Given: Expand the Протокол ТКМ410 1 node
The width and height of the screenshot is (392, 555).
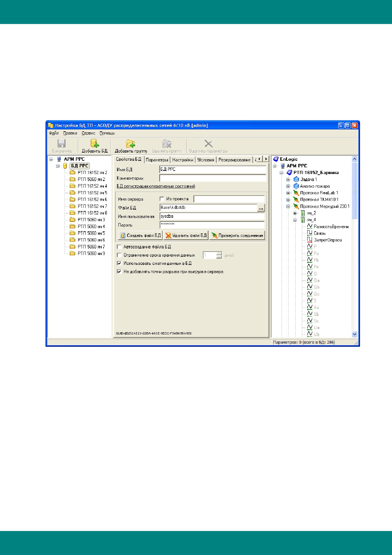Looking at the screenshot, I should [x=288, y=200].
